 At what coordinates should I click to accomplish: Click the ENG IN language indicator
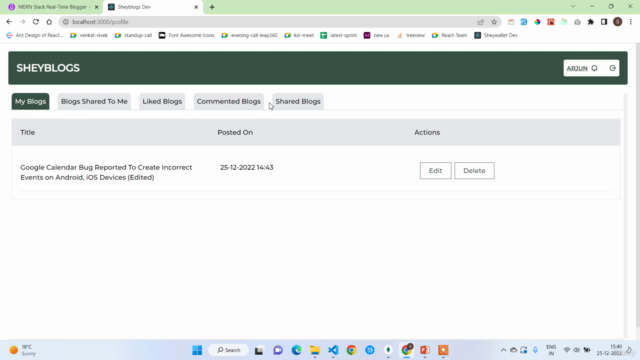point(551,350)
